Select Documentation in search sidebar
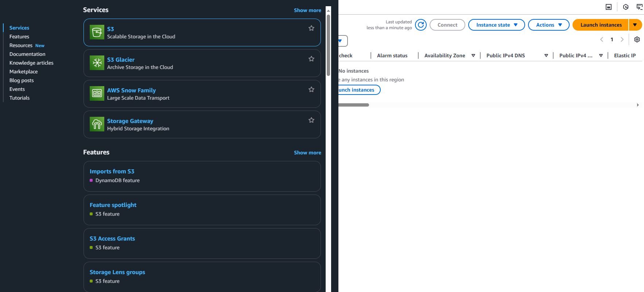This screenshot has height=292, width=644. point(27,54)
